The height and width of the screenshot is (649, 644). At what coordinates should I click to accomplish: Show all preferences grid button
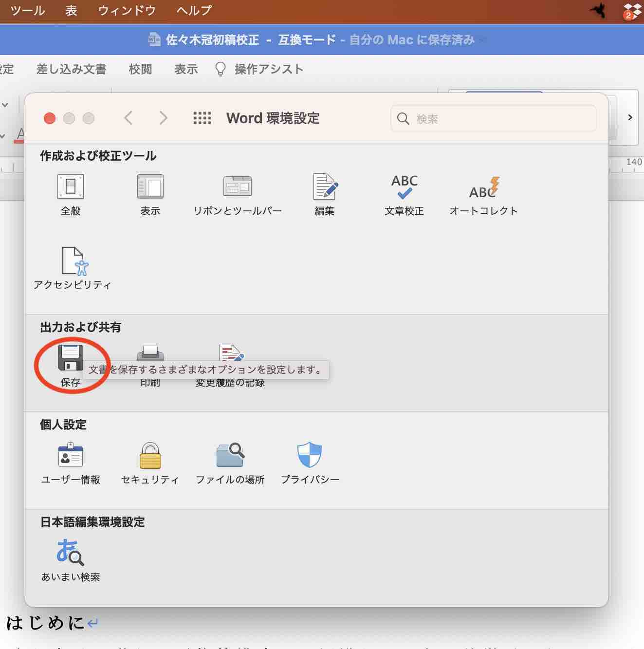tap(202, 118)
